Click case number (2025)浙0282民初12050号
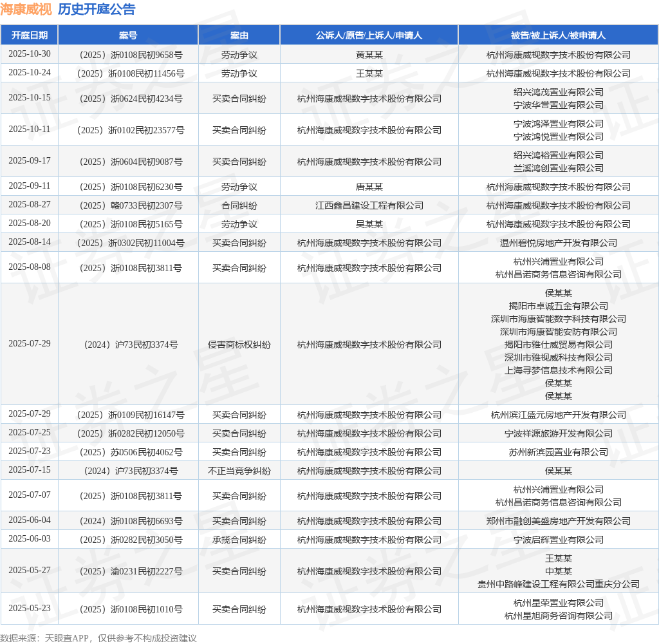659x644 pixels. click(131, 433)
